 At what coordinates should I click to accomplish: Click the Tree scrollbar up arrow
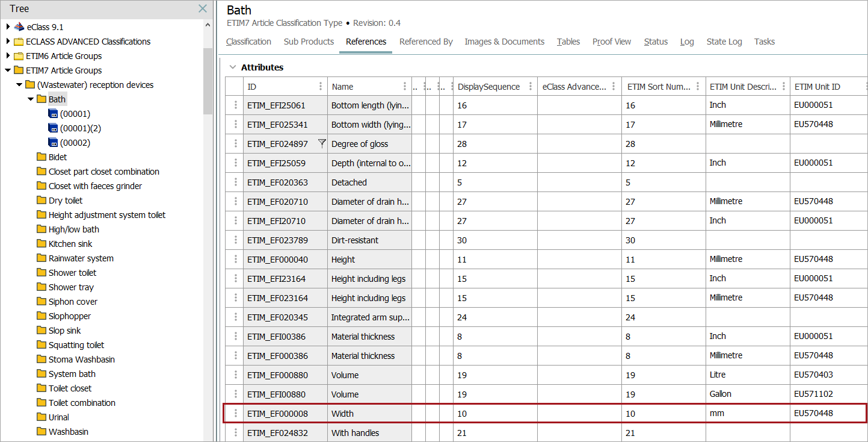click(208, 25)
